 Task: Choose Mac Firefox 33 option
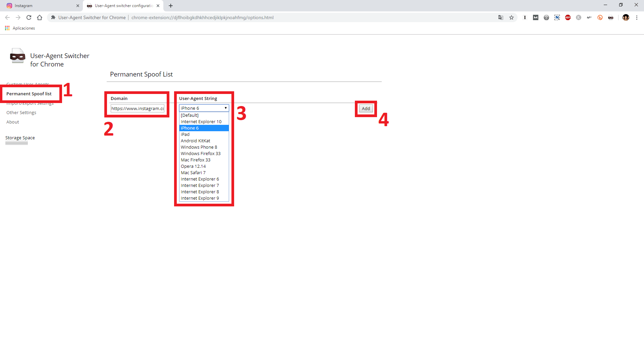pos(204,160)
